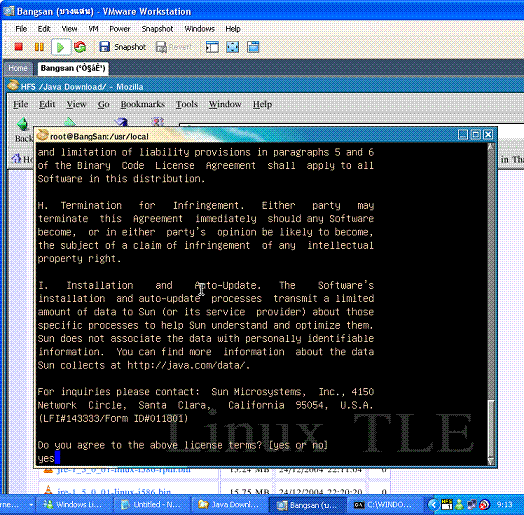Open the VM menu in VMware

(x=94, y=29)
